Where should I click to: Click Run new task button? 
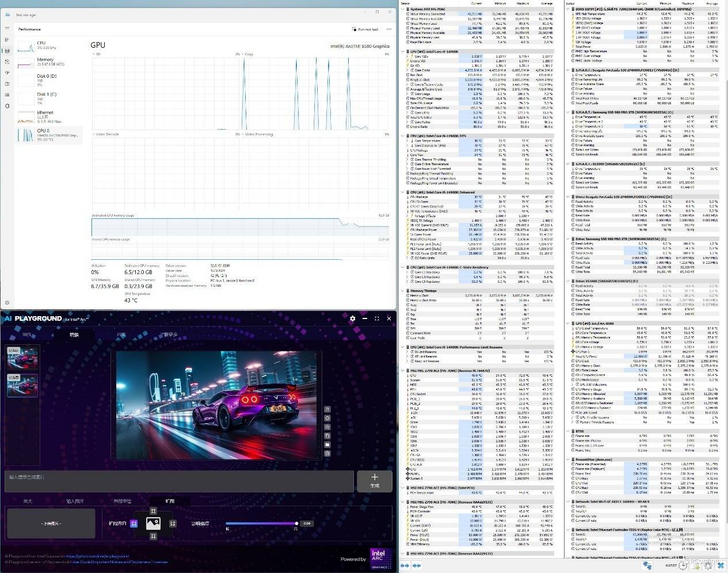coord(366,29)
